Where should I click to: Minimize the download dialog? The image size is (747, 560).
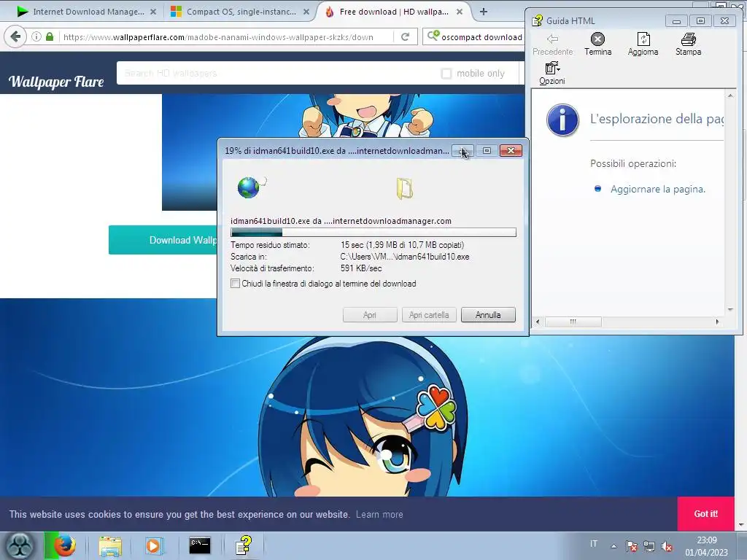pyautogui.click(x=462, y=151)
